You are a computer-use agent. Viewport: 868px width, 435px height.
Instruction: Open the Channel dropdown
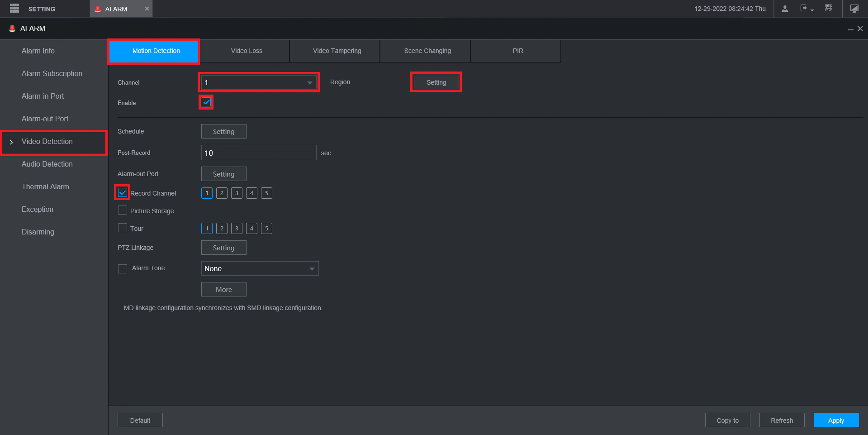259,82
